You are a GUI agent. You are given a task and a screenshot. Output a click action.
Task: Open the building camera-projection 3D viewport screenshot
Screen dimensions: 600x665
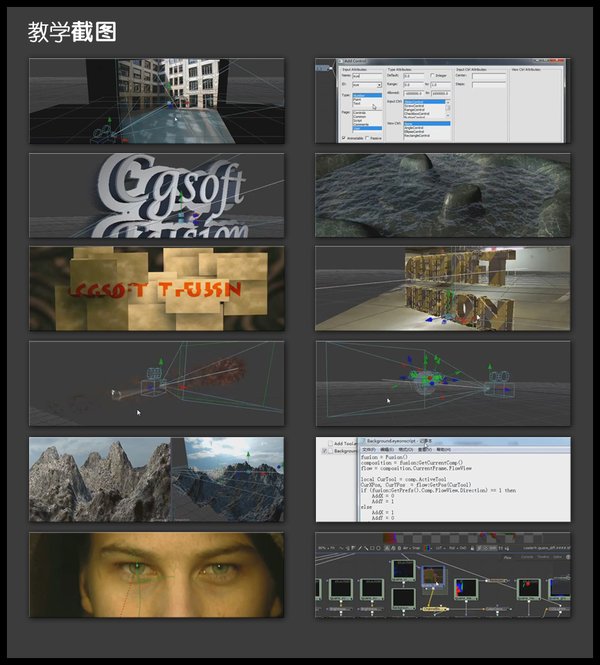[x=156, y=101]
